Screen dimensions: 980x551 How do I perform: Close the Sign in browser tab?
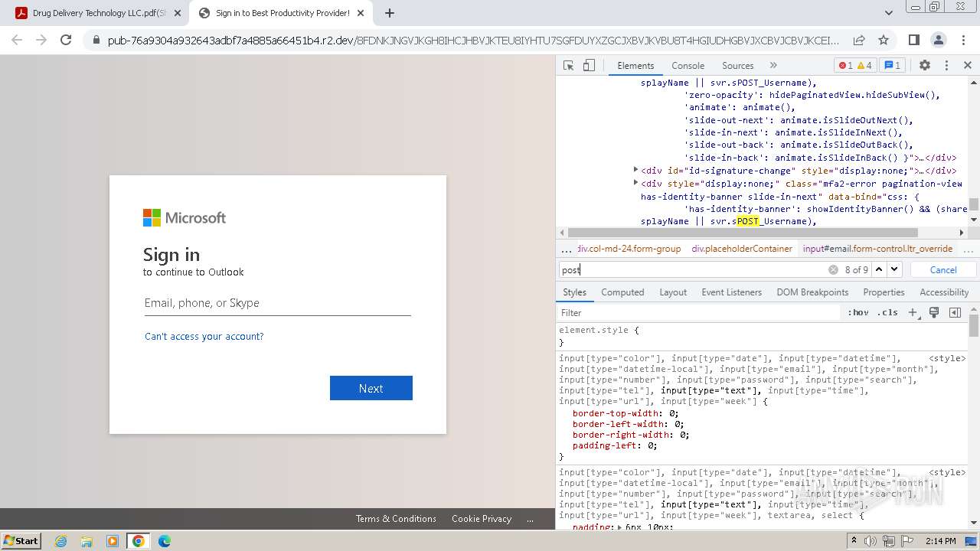[361, 13]
